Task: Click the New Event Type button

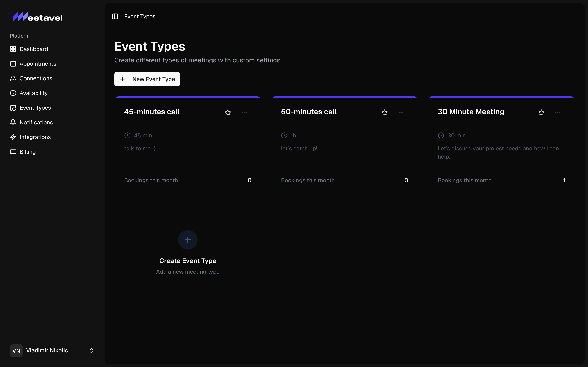Action: tap(147, 79)
